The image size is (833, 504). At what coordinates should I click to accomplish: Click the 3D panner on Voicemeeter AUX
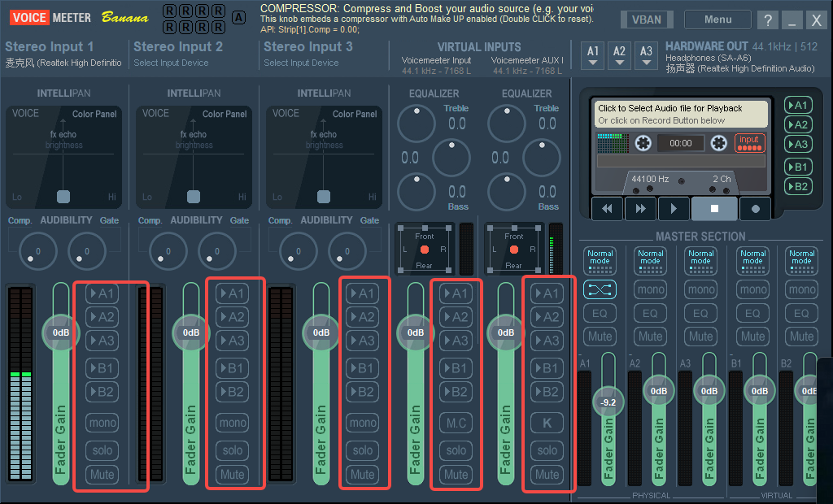tap(514, 249)
